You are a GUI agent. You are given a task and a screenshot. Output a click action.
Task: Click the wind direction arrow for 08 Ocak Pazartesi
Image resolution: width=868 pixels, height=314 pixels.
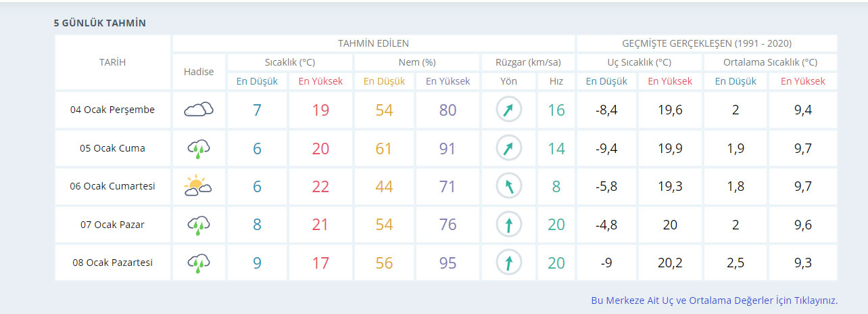[508, 263]
